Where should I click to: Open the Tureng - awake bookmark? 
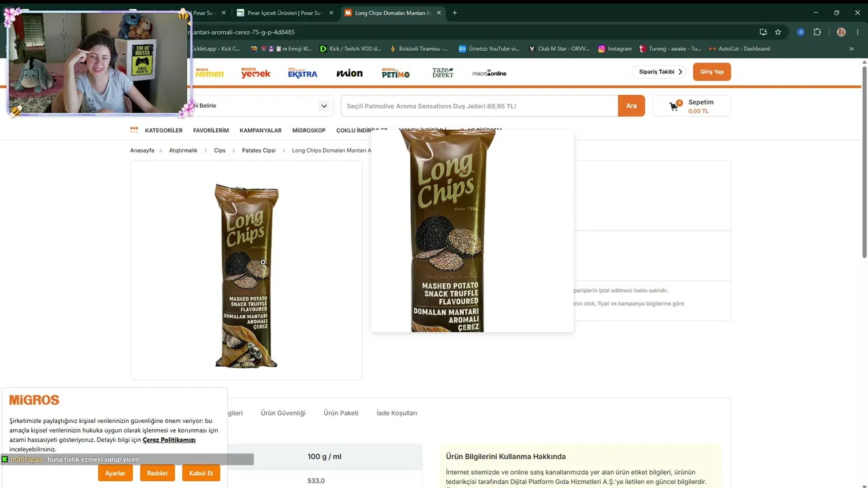point(670,49)
